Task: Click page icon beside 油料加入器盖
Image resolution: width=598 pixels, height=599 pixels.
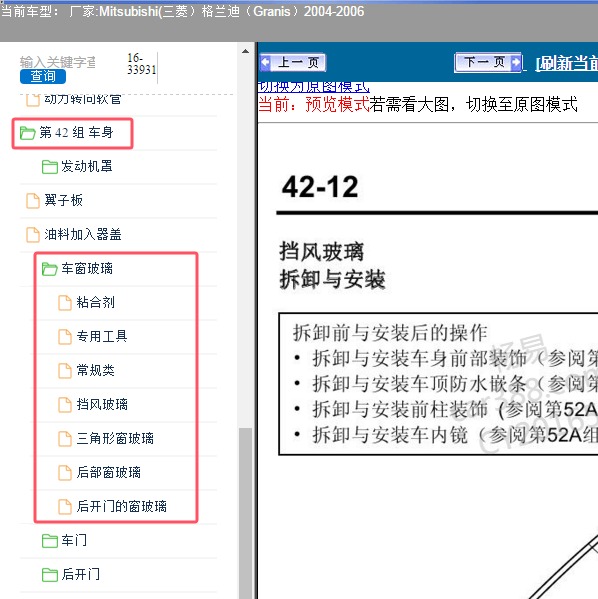Action: point(33,235)
